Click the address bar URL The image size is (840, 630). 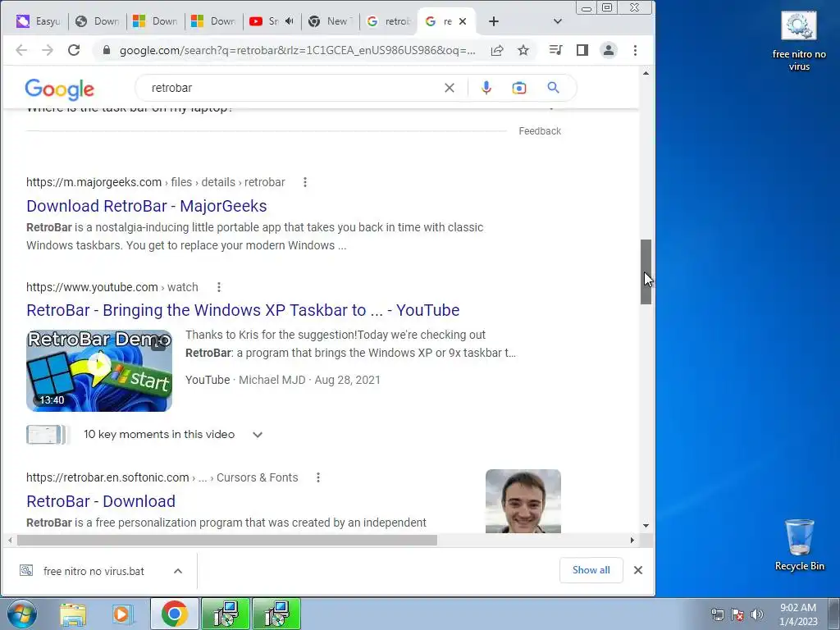297,50
